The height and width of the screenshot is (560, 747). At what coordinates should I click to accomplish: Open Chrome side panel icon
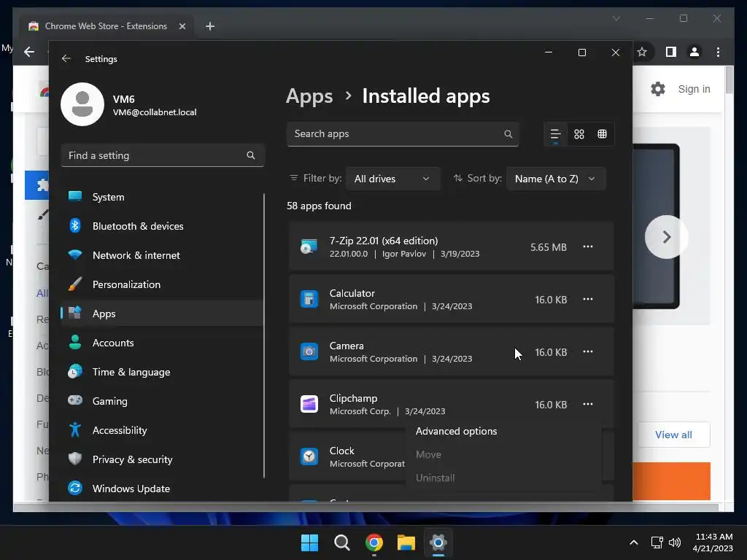coord(671,52)
